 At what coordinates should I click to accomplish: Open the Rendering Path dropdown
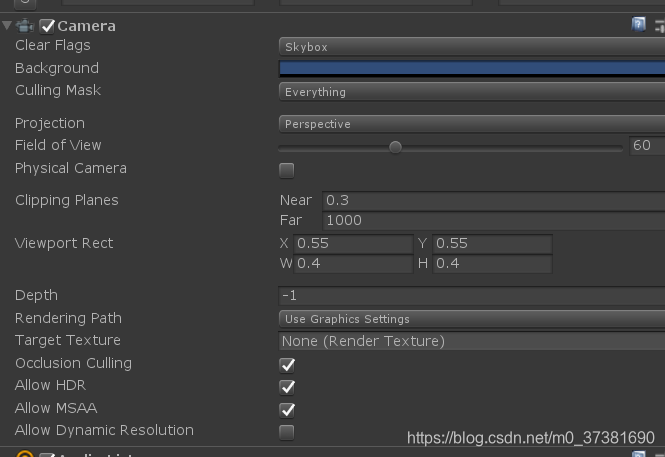click(x=472, y=319)
